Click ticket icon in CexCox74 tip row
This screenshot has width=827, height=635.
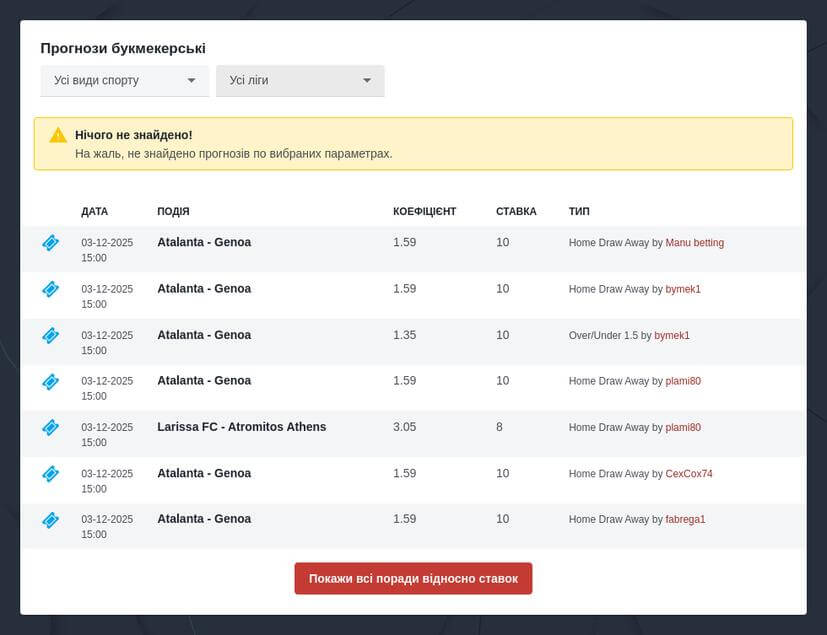point(50,474)
